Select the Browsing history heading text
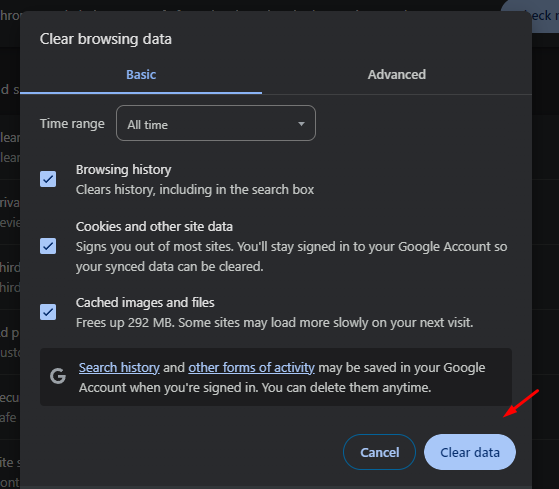 pyautogui.click(x=123, y=170)
